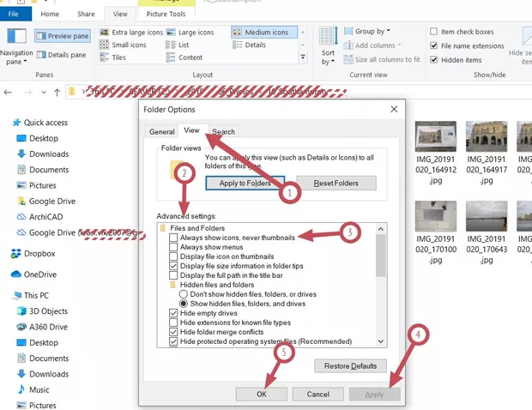This screenshot has height=410, width=532.
Task: Click the Navigation pane icon
Action: point(16,37)
